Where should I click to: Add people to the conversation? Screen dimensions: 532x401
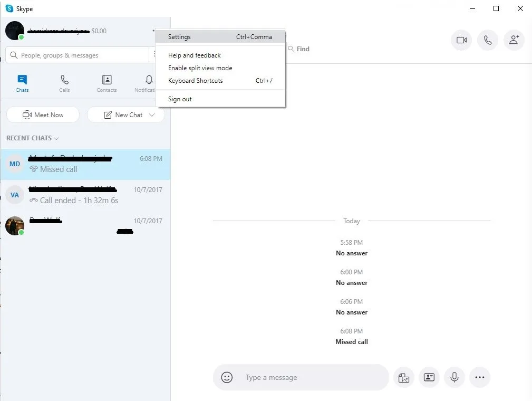(514, 40)
